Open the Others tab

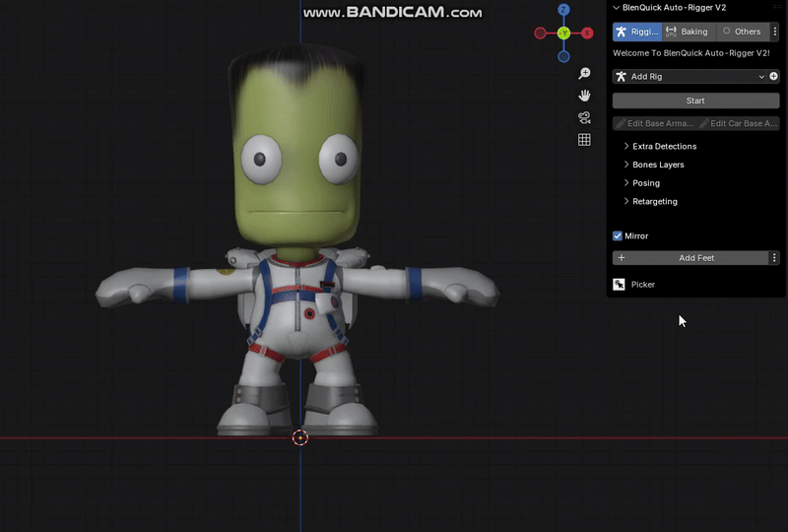(x=743, y=32)
